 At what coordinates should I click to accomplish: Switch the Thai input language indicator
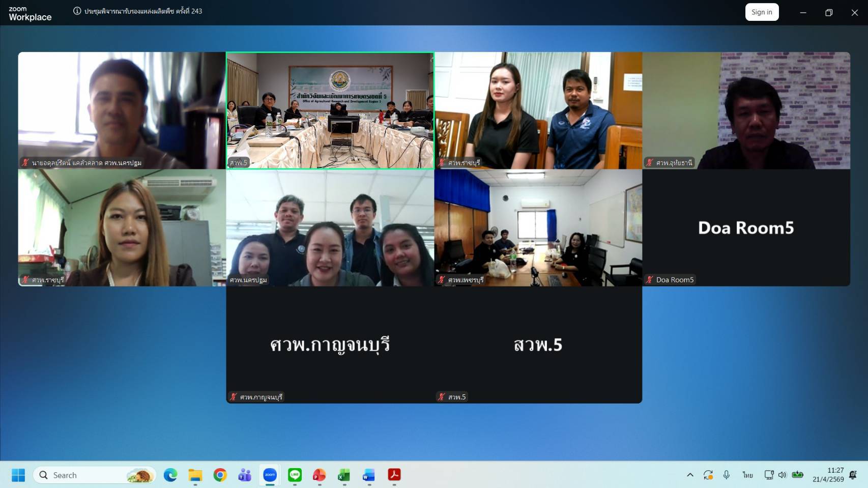coord(747,475)
